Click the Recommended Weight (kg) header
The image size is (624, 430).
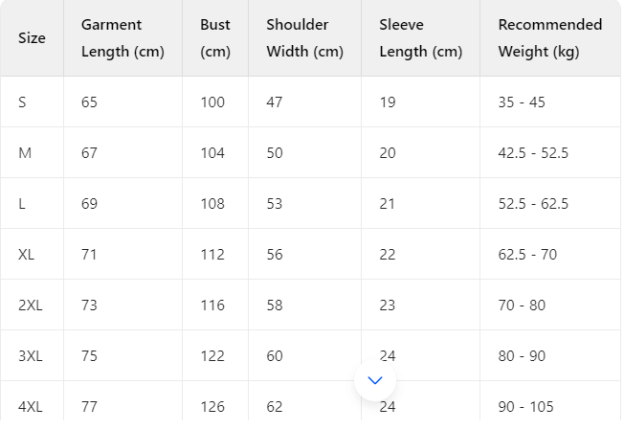click(550, 38)
